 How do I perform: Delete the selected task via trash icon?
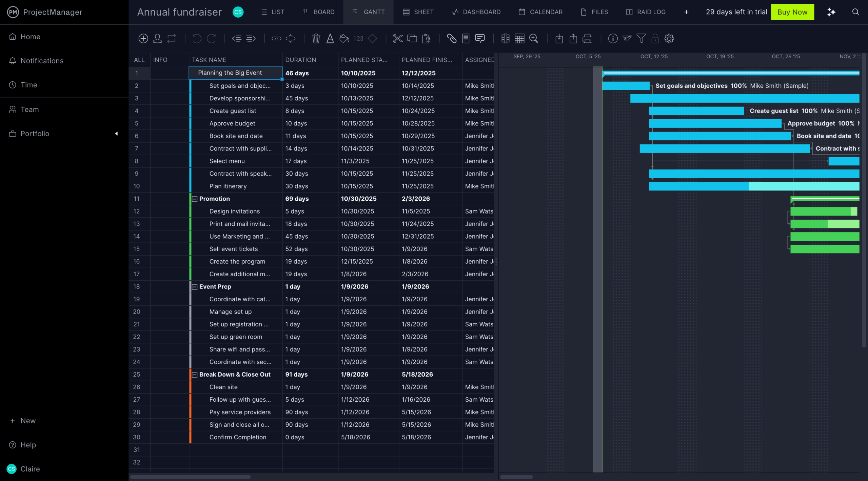point(316,38)
